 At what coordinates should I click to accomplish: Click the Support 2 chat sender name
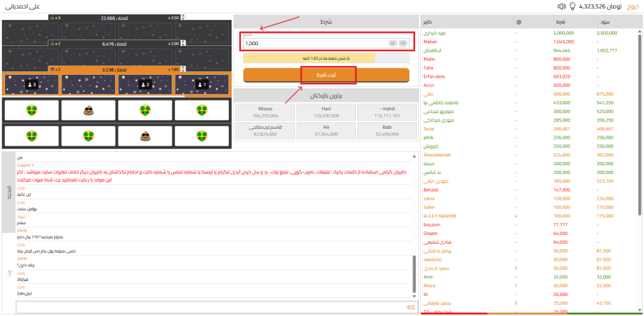[x=25, y=165]
